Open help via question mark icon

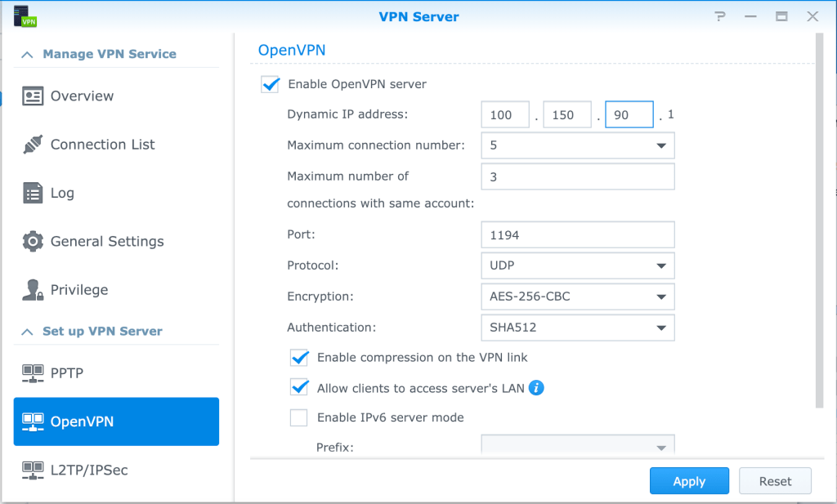coord(720,16)
